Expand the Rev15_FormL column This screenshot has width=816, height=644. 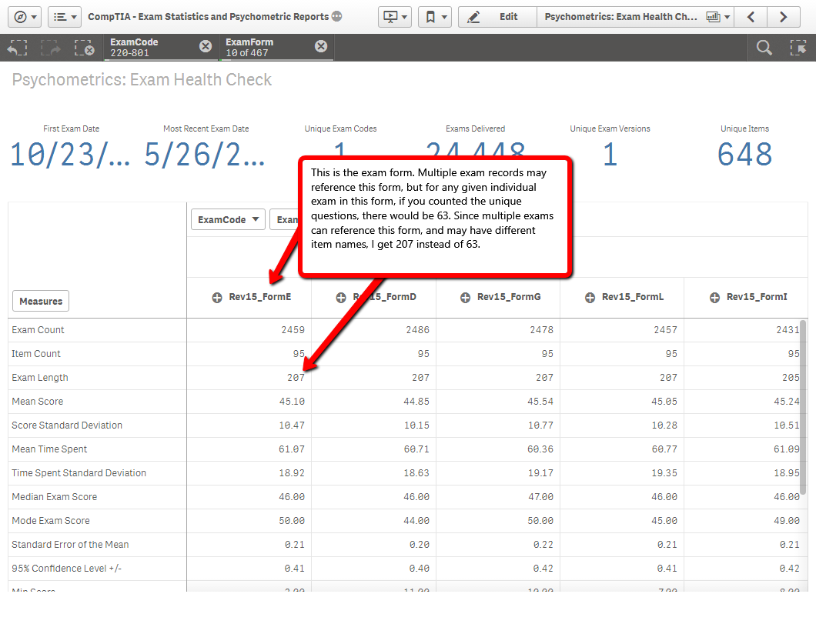[x=590, y=298]
